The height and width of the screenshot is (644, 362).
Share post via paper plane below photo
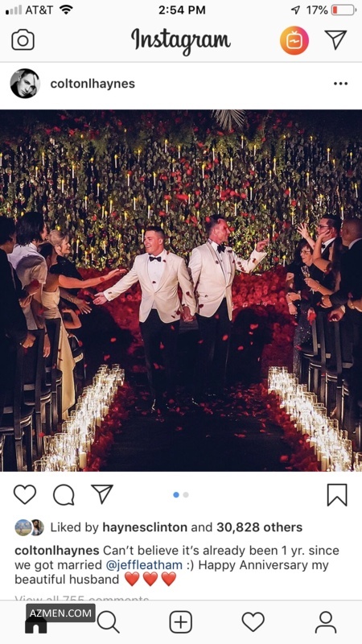(102, 493)
